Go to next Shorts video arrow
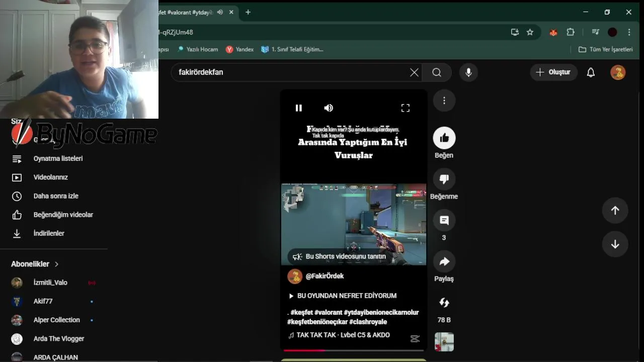644x362 pixels. (615, 244)
